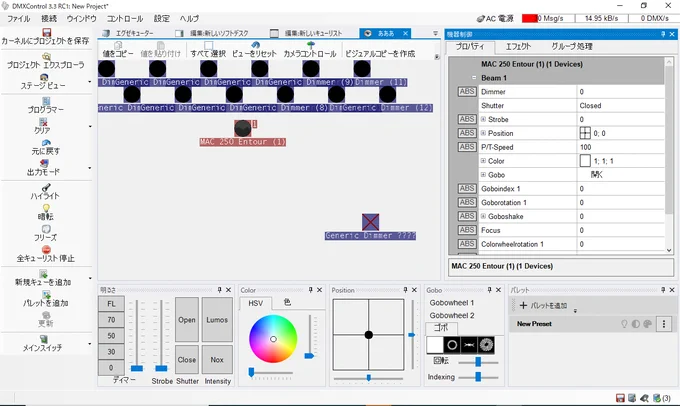Click the 暗転 blackout bulb icon
Screen dimensions: 680x406
(x=46, y=208)
